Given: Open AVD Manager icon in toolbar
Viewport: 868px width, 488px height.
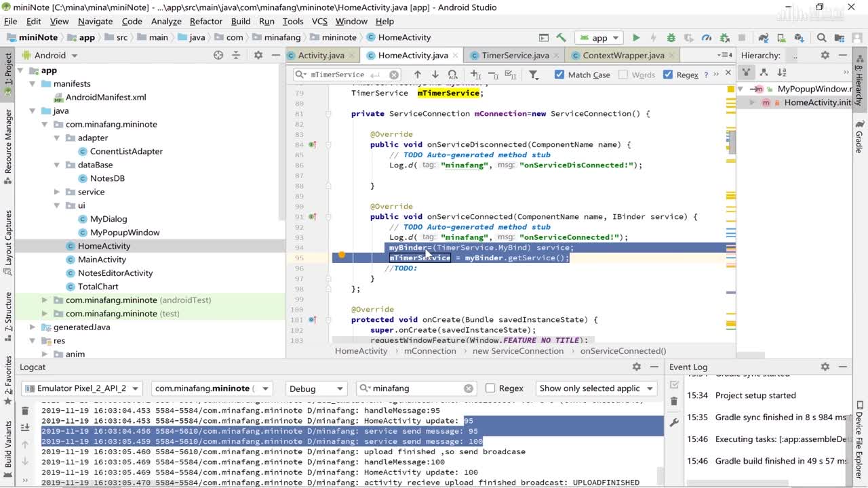Looking at the screenshot, I should click(x=781, y=38).
